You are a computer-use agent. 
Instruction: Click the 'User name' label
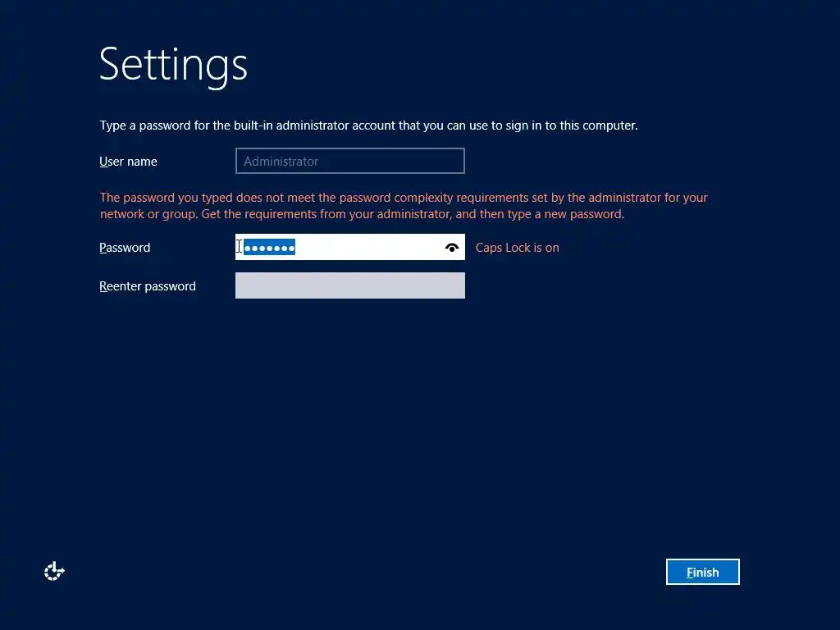coord(128,162)
